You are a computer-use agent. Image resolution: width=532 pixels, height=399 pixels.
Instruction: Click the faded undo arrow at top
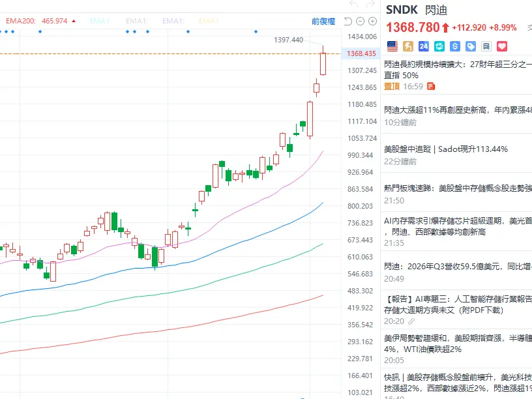(x=354, y=4)
